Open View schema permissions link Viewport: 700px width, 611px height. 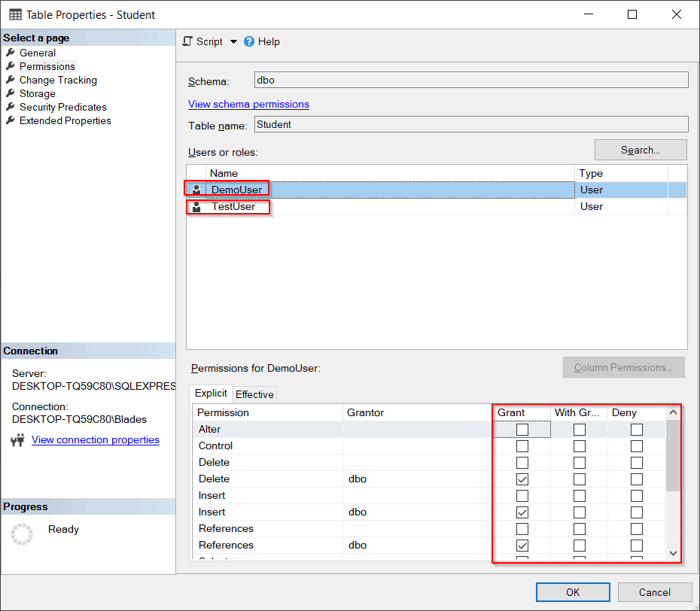[248, 104]
